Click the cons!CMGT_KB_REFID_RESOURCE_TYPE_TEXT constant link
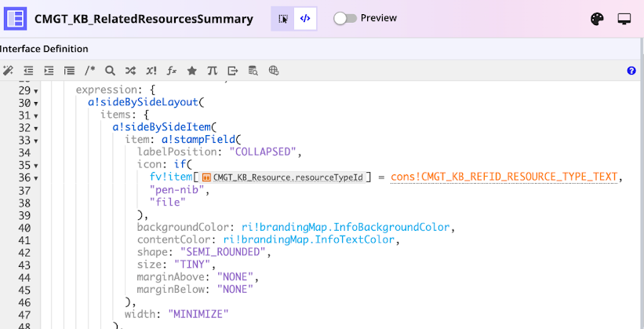644x329 pixels. pos(504,177)
